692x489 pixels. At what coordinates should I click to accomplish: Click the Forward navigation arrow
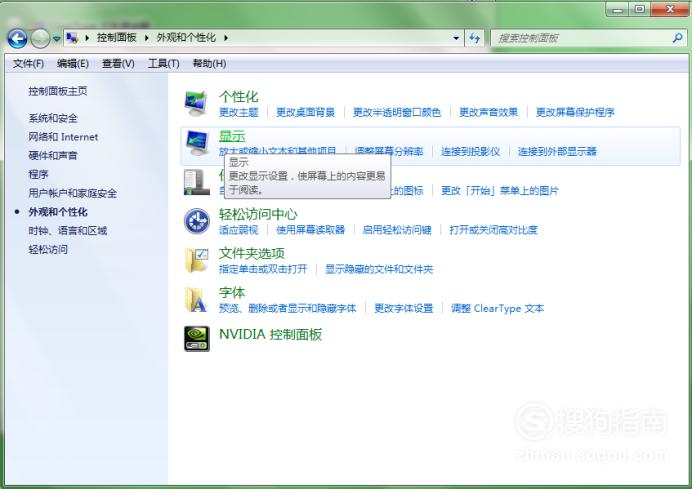pyautogui.click(x=40, y=39)
